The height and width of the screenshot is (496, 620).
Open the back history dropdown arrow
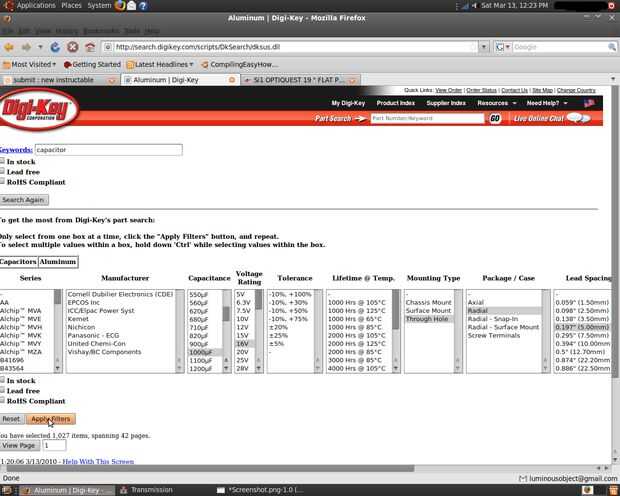point(40,47)
